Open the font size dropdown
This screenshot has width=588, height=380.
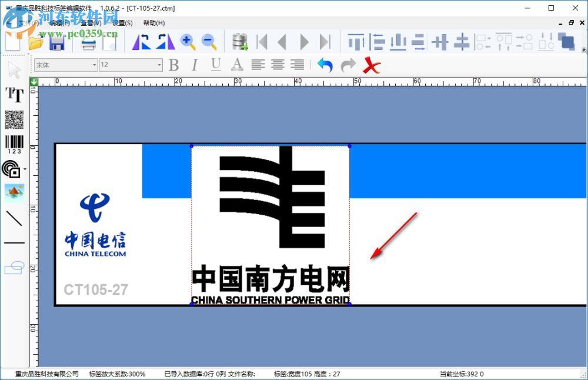158,65
